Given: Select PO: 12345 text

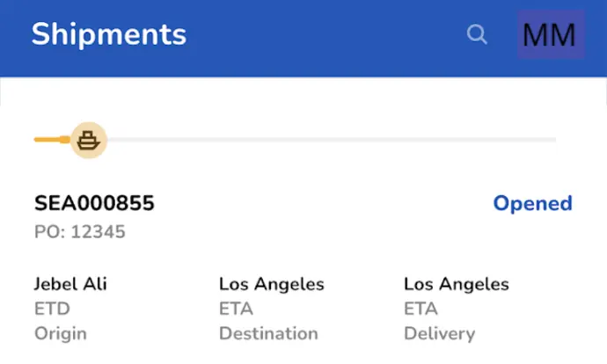Looking at the screenshot, I should coord(80,232).
